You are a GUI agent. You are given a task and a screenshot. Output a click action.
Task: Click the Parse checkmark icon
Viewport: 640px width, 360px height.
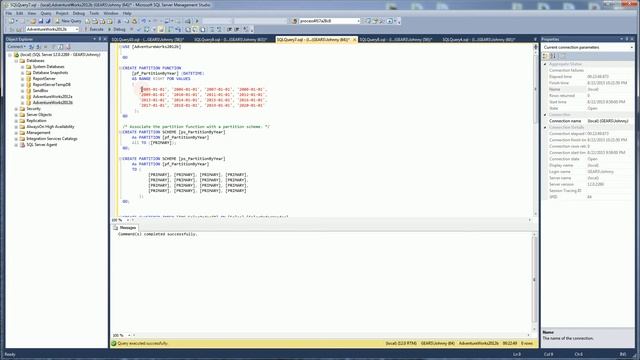point(139,29)
